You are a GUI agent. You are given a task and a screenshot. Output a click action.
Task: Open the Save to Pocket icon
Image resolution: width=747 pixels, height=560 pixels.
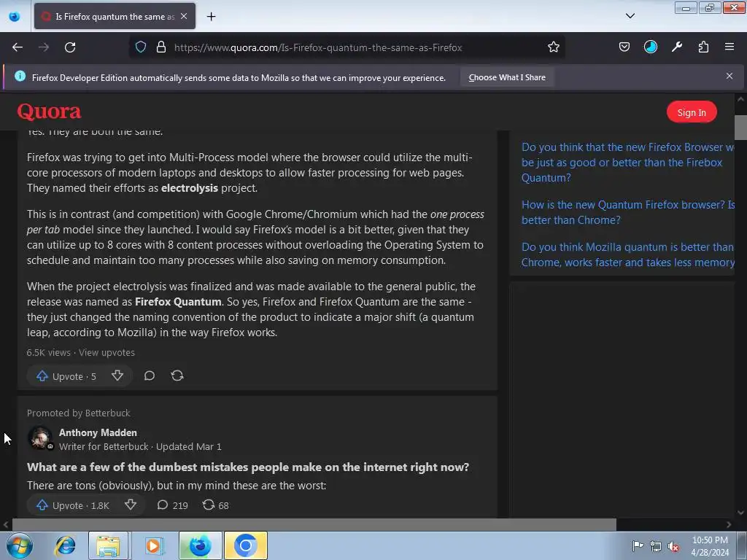tap(624, 47)
